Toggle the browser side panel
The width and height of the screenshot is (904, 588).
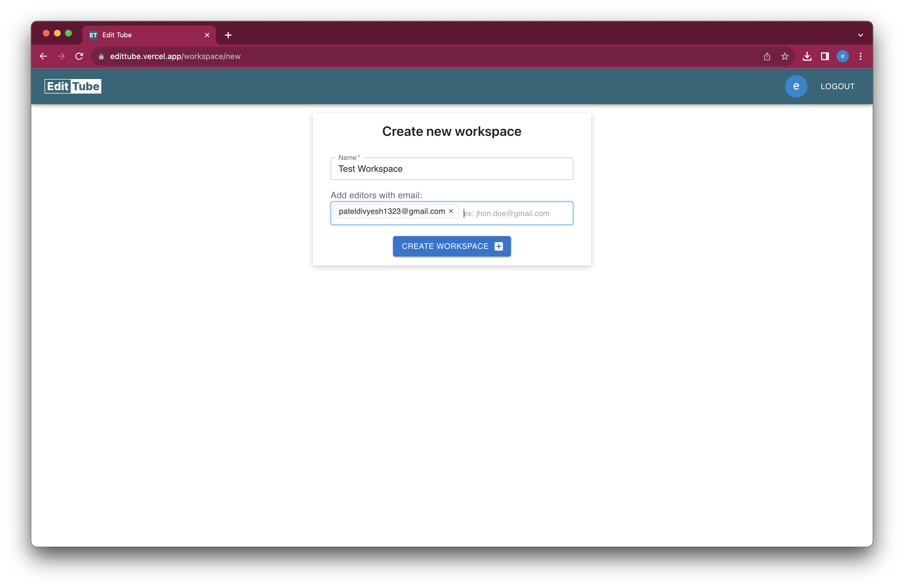click(825, 56)
